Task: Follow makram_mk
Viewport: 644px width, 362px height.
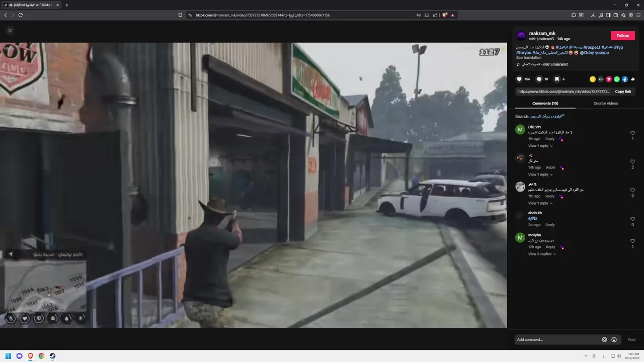Action: (x=623, y=36)
